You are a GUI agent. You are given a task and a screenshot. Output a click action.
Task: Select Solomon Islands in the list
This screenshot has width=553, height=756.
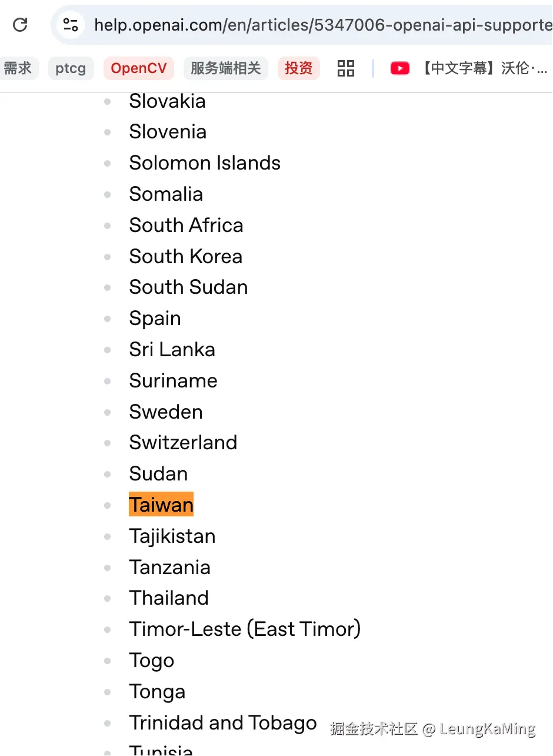205,163
